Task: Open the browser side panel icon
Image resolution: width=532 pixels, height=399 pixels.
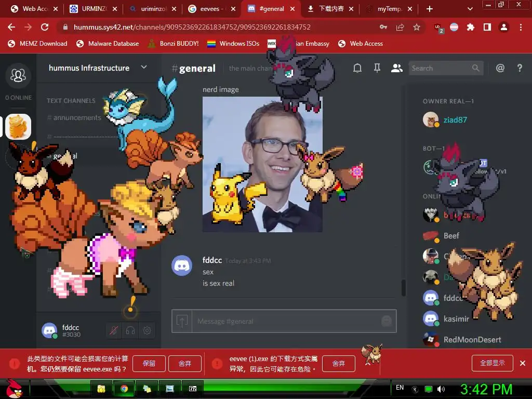Action: coord(487,27)
